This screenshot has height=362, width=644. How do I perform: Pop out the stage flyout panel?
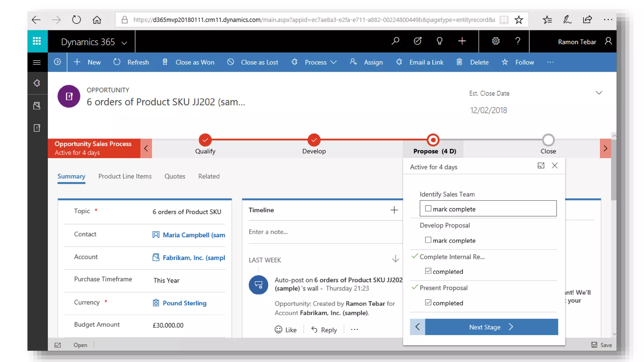541,166
